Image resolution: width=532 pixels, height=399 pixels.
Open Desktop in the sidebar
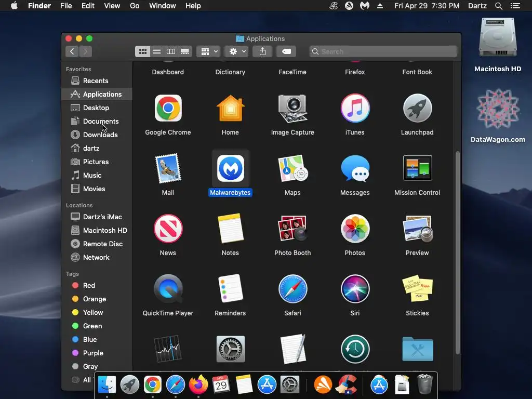coord(97,108)
